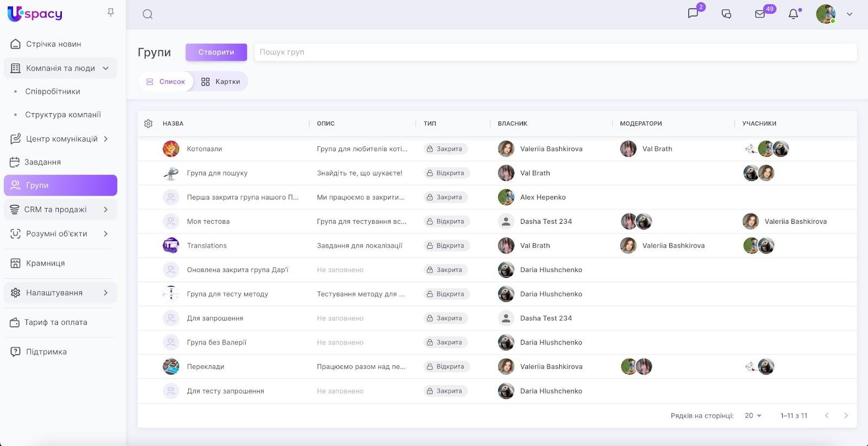Click the НАЗВА column header

(x=173, y=124)
